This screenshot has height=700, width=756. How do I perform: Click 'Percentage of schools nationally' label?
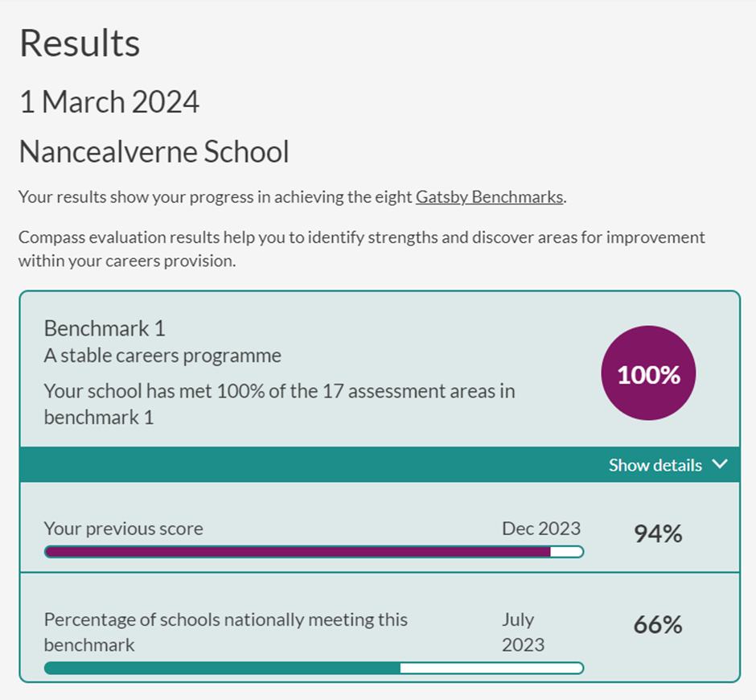click(x=226, y=632)
